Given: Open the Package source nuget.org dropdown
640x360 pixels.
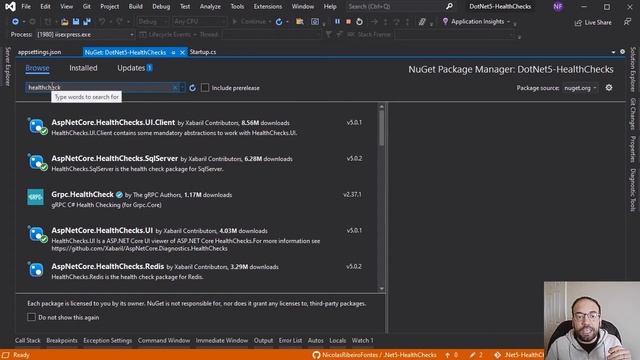Looking at the screenshot, I should 580,88.
